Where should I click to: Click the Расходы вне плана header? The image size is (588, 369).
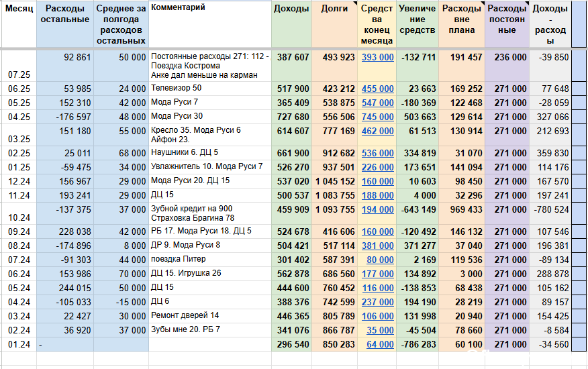[x=462, y=25]
